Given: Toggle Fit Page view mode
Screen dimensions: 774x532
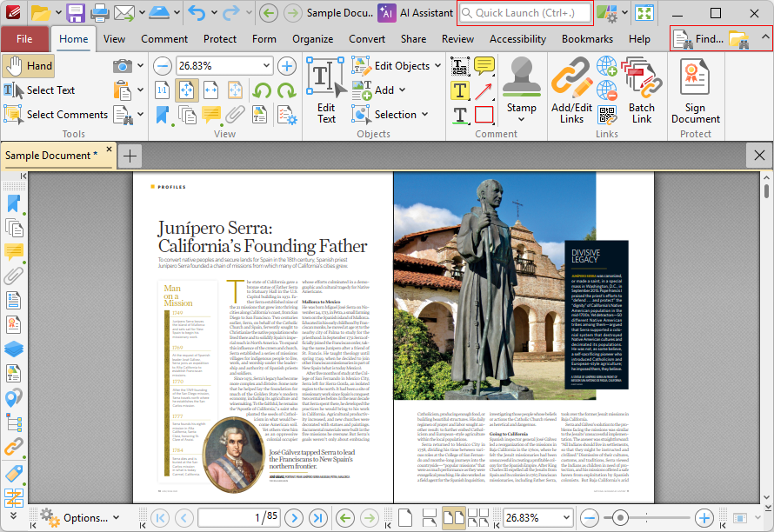Looking at the screenshot, I should click(x=186, y=90).
